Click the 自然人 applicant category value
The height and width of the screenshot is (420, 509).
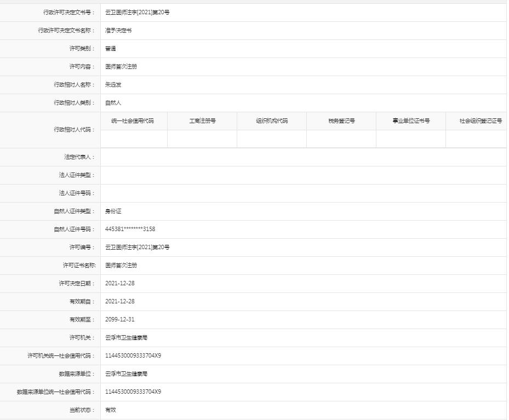click(112, 103)
